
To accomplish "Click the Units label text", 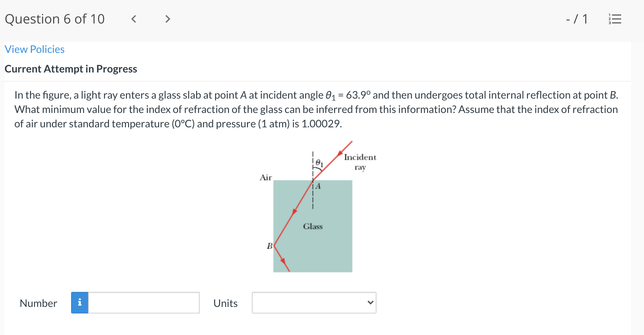I will click(x=225, y=303).
